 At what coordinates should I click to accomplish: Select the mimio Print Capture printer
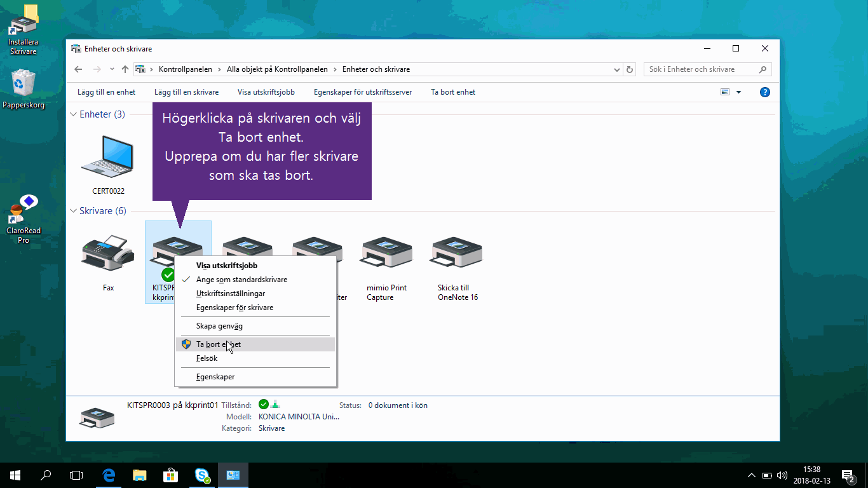click(x=386, y=254)
